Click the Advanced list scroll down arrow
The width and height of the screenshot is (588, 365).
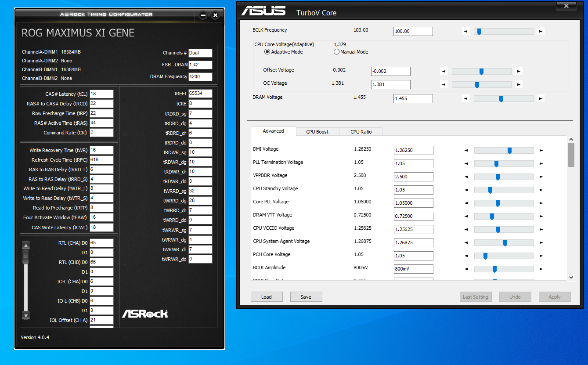pos(571,277)
